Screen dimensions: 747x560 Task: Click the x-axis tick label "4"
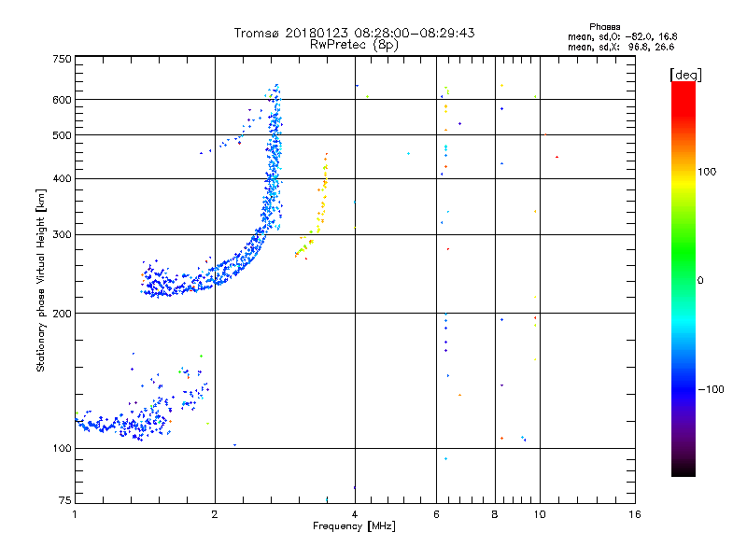[355, 514]
